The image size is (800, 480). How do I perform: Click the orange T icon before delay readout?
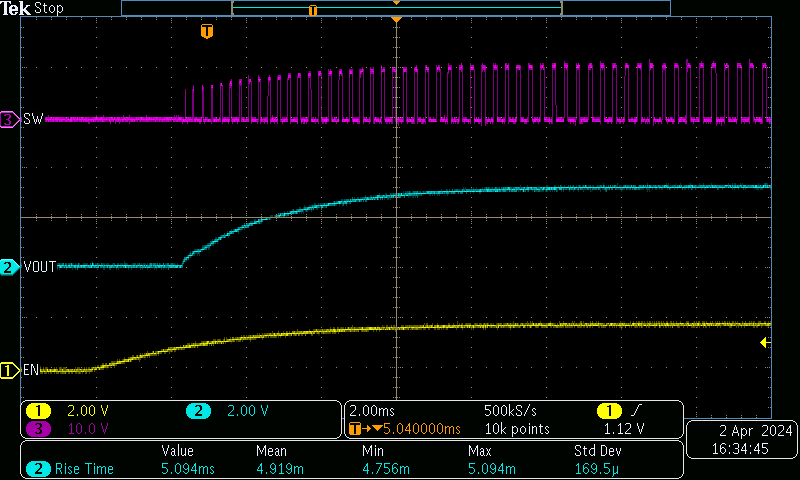(355, 429)
